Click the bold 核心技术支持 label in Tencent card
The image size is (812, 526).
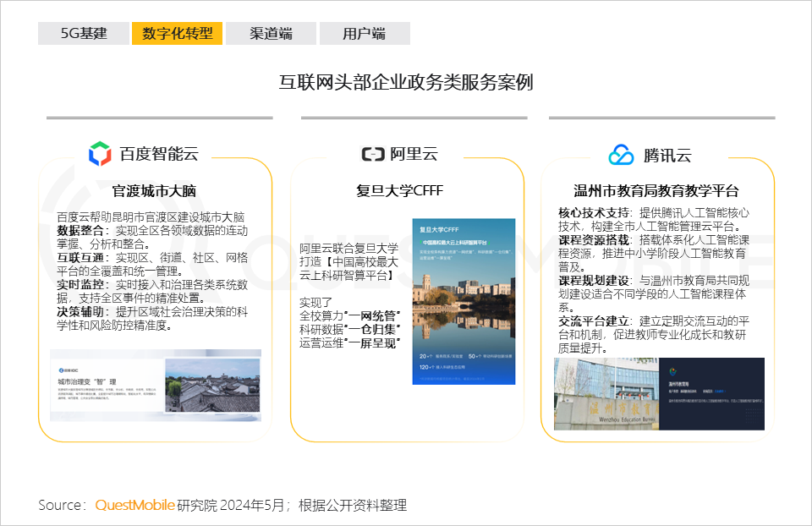(594, 212)
